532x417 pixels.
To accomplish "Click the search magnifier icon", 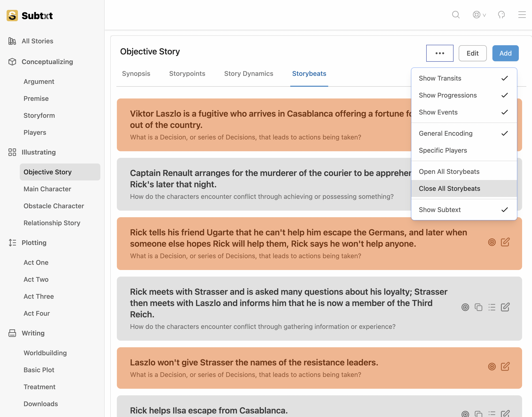I will [456, 15].
